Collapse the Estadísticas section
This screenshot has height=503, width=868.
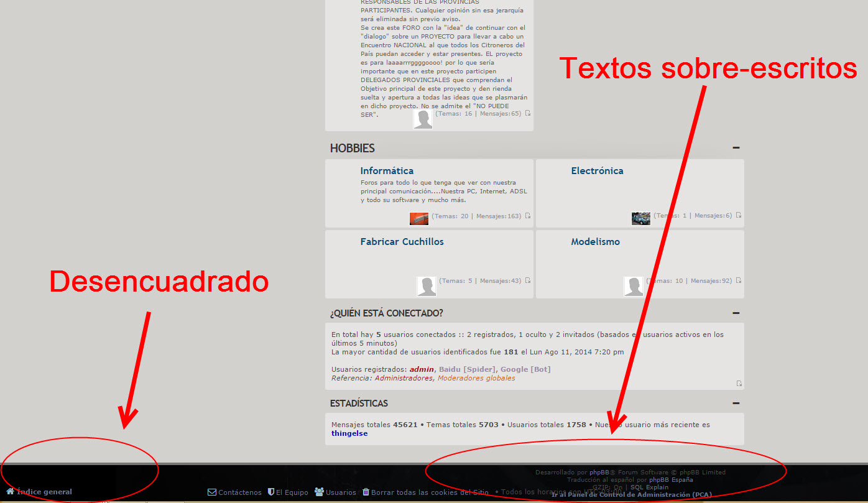coord(736,403)
